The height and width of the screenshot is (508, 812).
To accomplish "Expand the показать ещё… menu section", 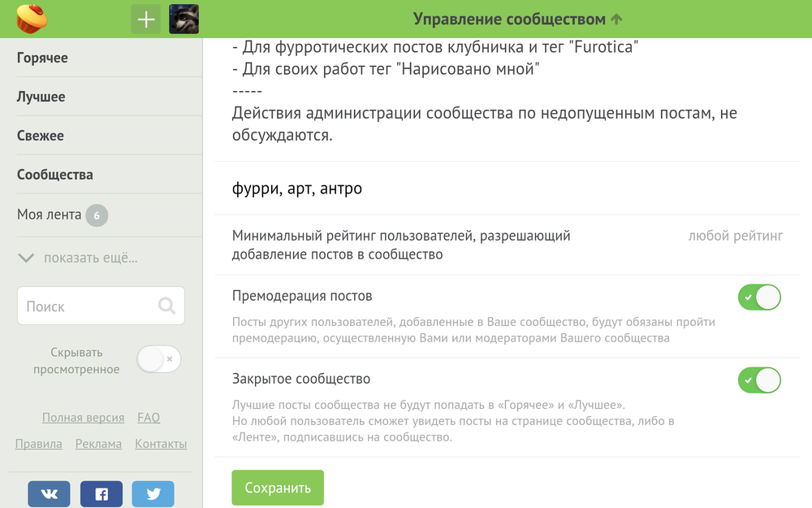I will click(77, 258).
